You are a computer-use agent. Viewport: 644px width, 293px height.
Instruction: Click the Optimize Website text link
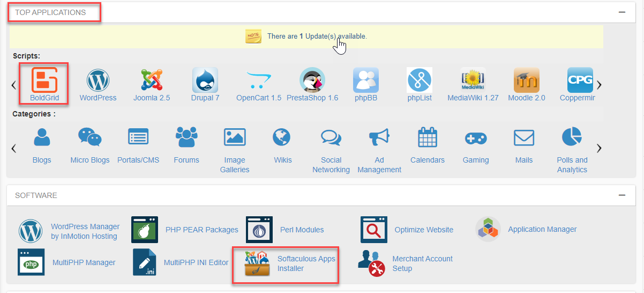[424, 230]
